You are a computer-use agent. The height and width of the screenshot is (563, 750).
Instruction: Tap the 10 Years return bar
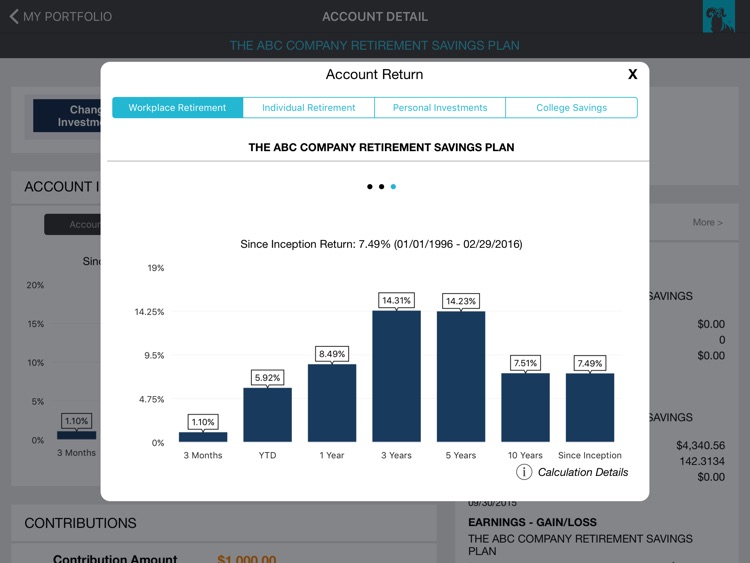click(525, 407)
